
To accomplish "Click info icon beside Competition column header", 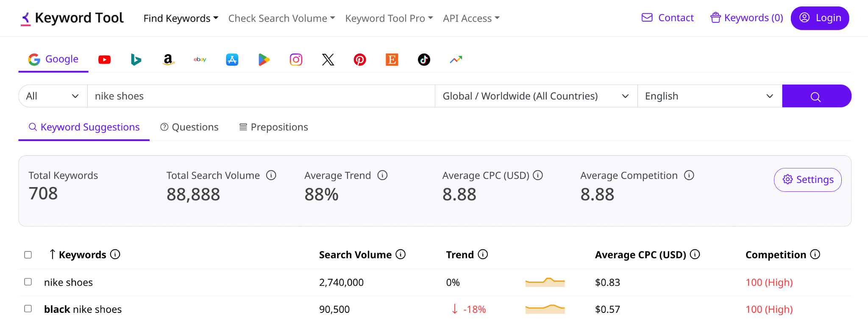I will pos(815,254).
